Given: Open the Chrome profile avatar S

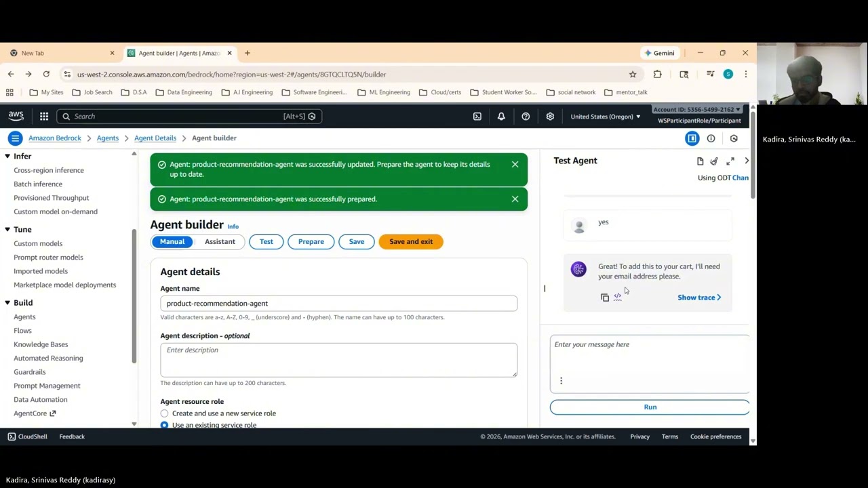Looking at the screenshot, I should coord(728,75).
